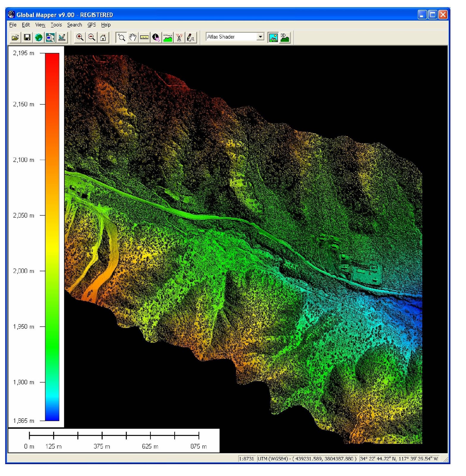The height and width of the screenshot is (476, 466).
Task: Click the 2,100 m legend label
Action: [23, 160]
